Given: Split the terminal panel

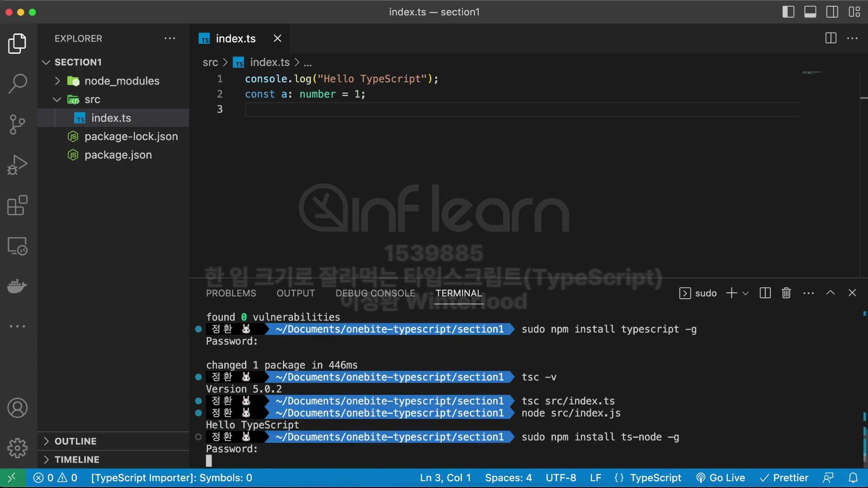Looking at the screenshot, I should (765, 293).
